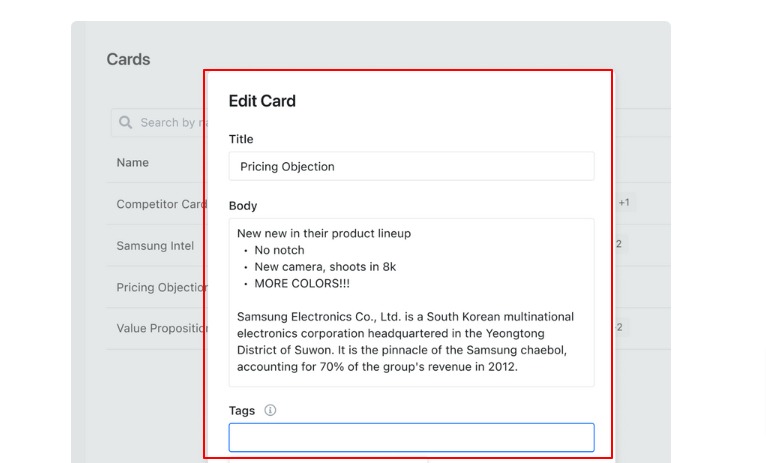This screenshot has height=463, width=766.
Task: Click the "New camera, shoots in 8k" line
Action: 325,267
